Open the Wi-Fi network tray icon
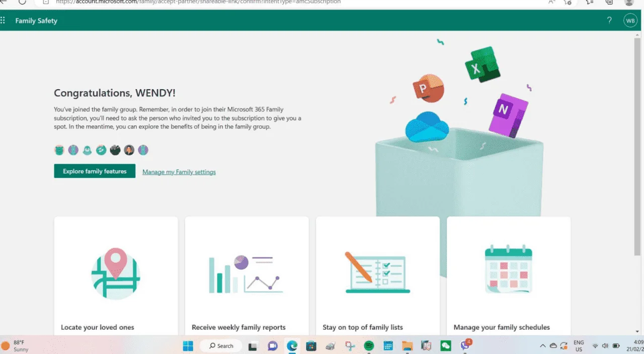 (x=595, y=346)
